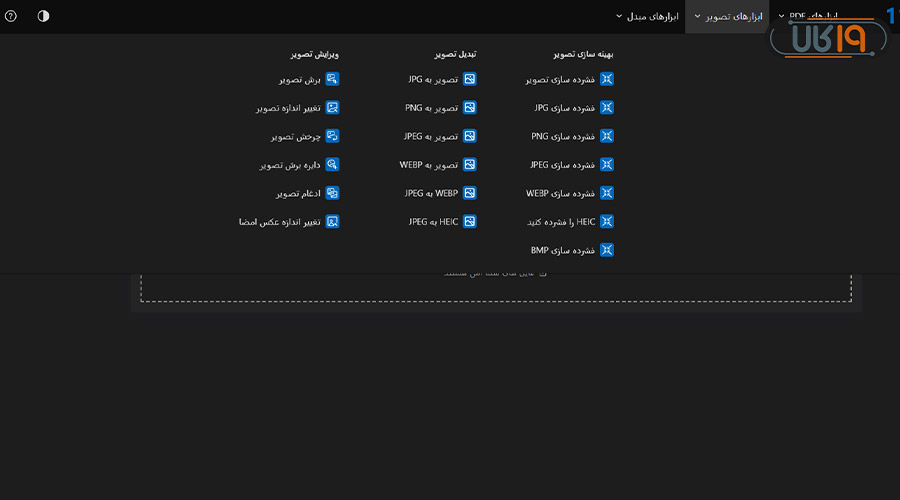The image size is (900, 500).
Task: Click the rotate image icon (چرخش تصویر)
Action: pos(333,136)
